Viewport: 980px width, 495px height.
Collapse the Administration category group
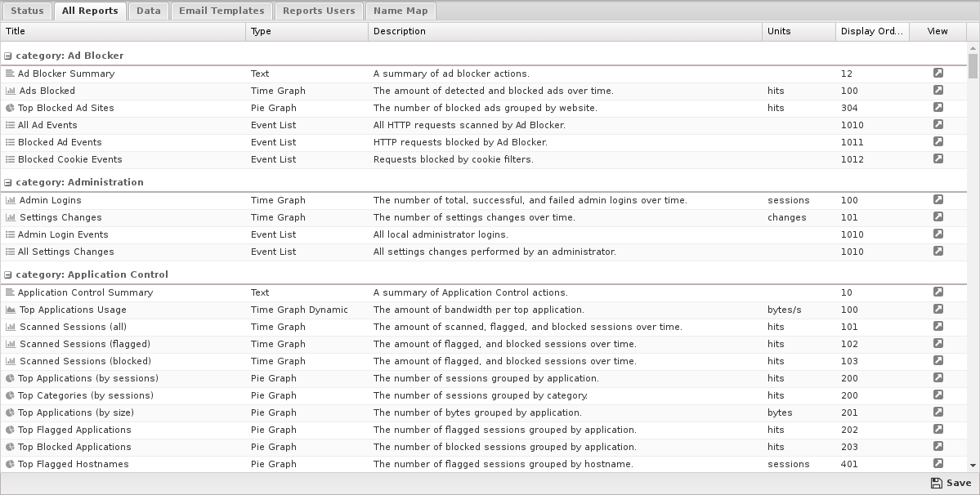[x=8, y=183]
